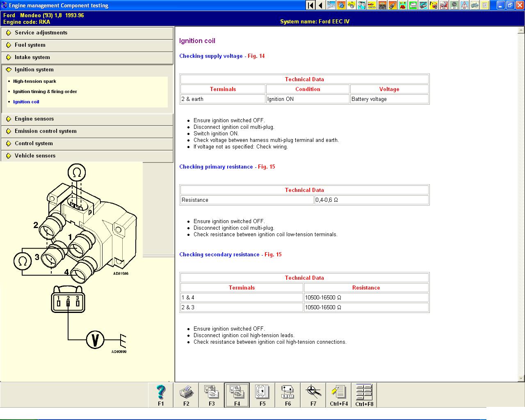Click the F7 magnifier zoom icon
The height and width of the screenshot is (420, 525).
(x=313, y=395)
